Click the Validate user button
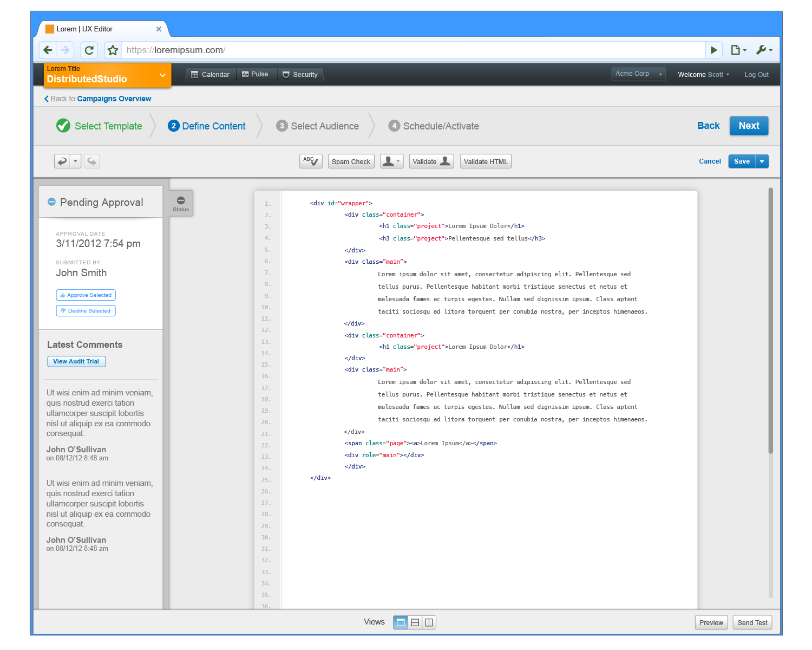 coord(431,161)
